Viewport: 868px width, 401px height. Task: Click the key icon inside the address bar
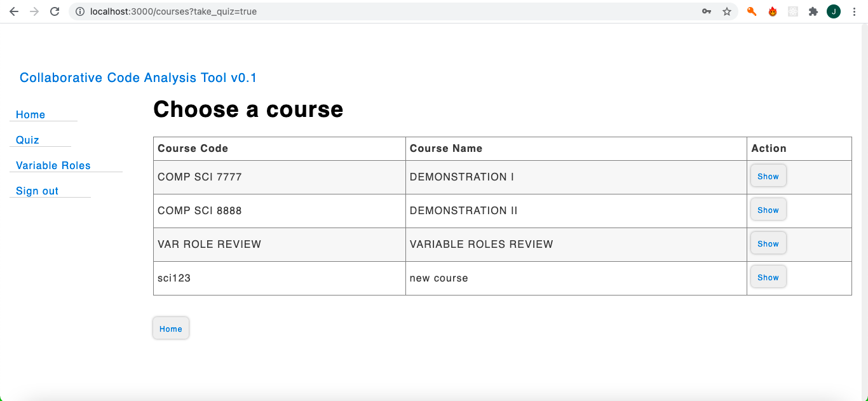[707, 11]
